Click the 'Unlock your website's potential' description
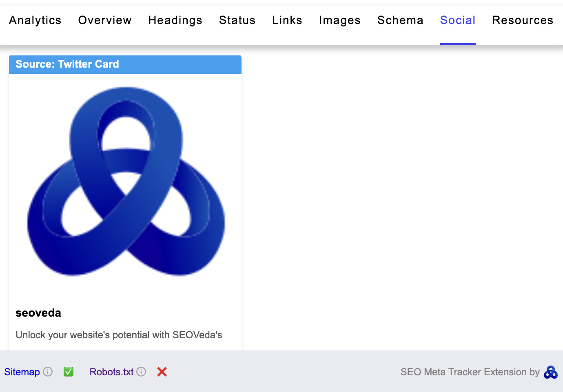Screen dimensions: 563x392 (119, 335)
